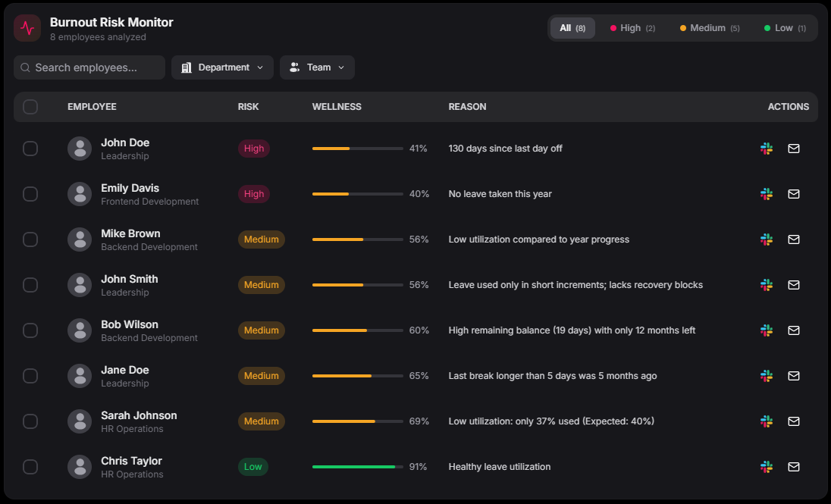831x504 pixels.
Task: Click the email icon for Emily Davis
Action: pyautogui.click(x=794, y=194)
